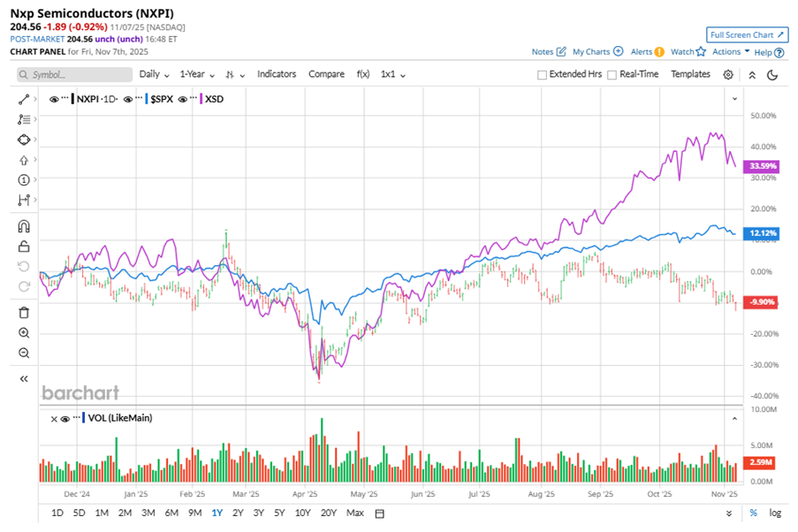Open the Templates link
The image size is (798, 532).
point(690,75)
